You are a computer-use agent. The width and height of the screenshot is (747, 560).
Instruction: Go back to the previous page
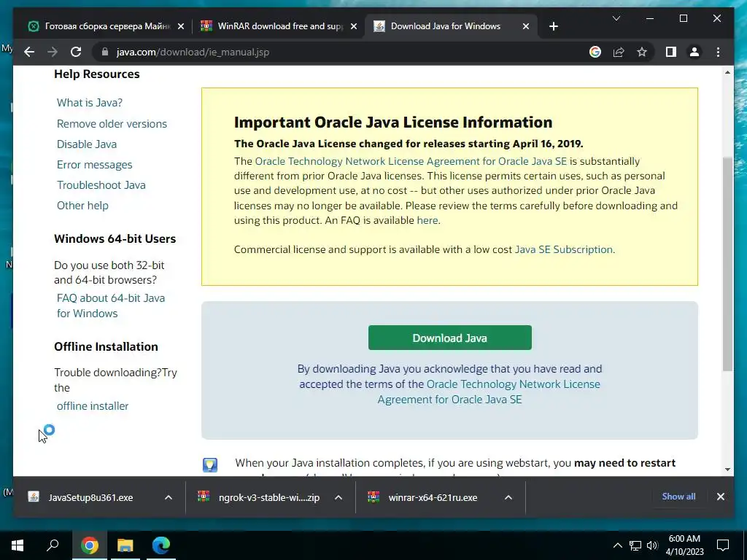point(29,52)
